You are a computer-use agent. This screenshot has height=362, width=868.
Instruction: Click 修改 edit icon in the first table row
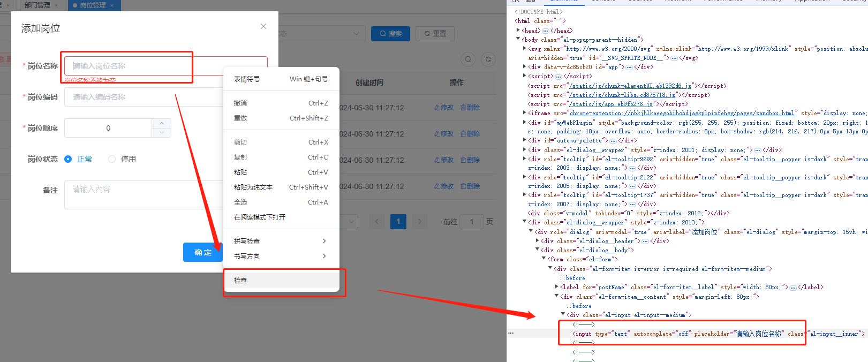pos(444,108)
